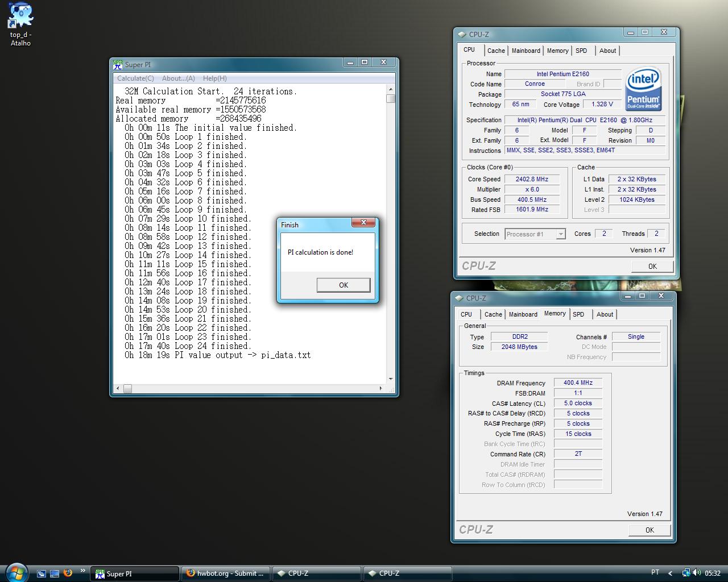Open the Calculate(C) menu in Super PI
The image size is (728, 582).
135,78
